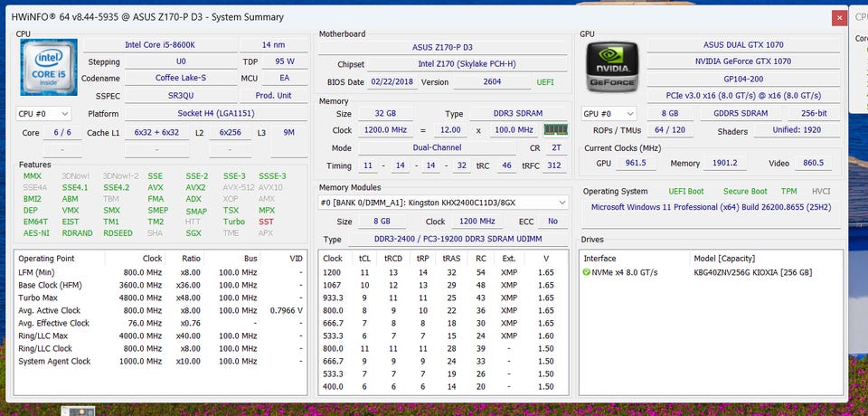Click the taskbar thumbnail at bottom left

[78, 411]
